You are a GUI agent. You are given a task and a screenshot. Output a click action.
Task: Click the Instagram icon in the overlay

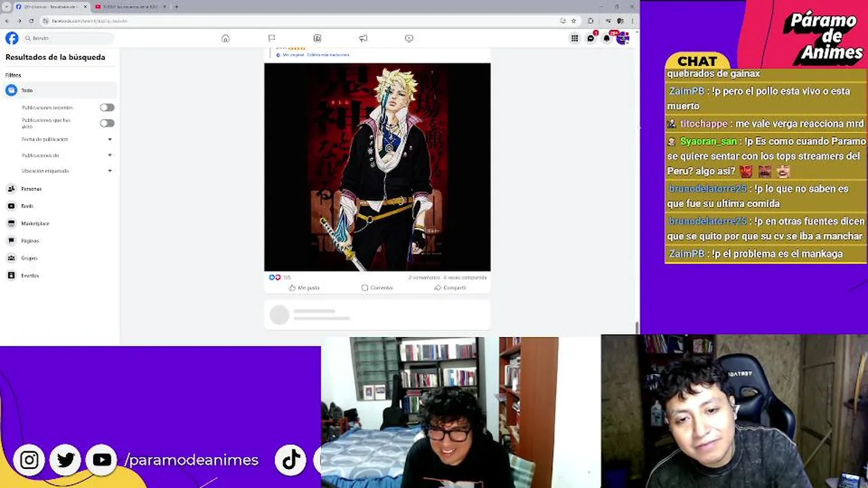pos(29,460)
